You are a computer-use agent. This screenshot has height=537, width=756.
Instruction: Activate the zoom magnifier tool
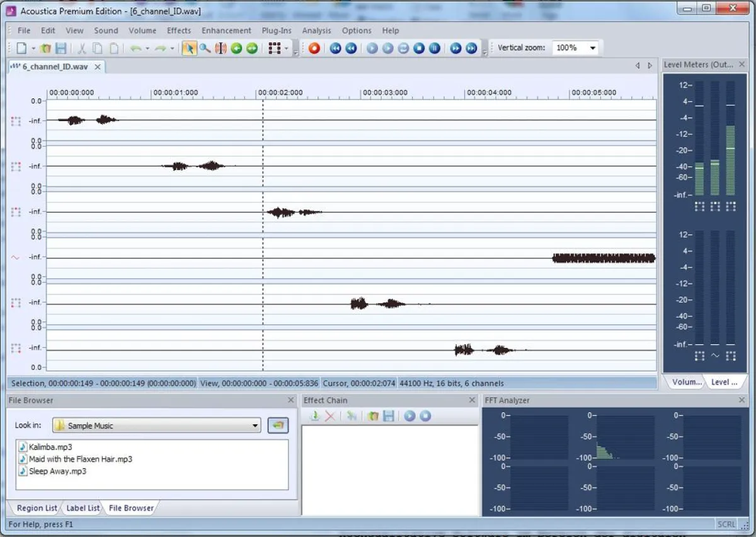click(205, 48)
